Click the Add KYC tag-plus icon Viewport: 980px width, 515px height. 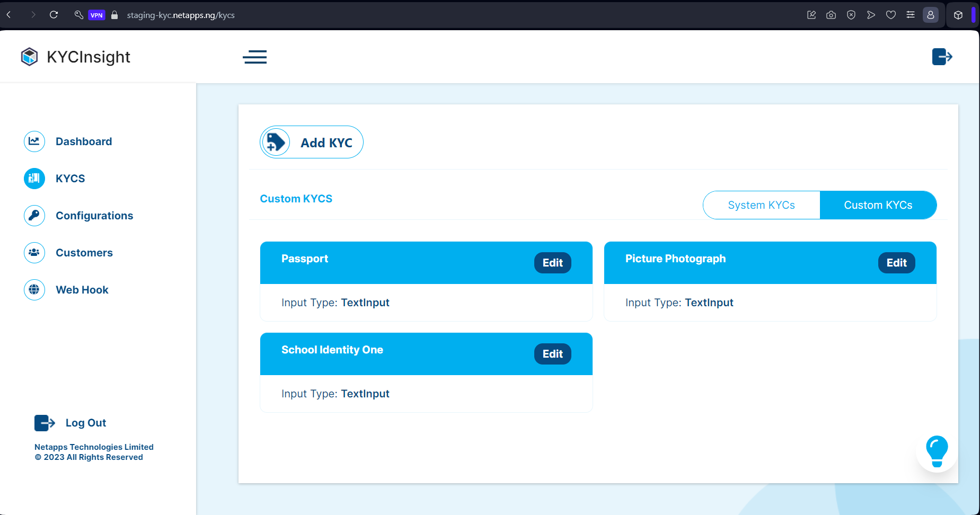(x=276, y=142)
